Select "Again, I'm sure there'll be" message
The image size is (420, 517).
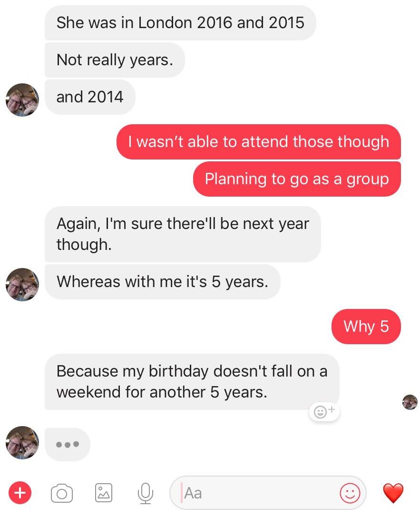pyautogui.click(x=182, y=234)
